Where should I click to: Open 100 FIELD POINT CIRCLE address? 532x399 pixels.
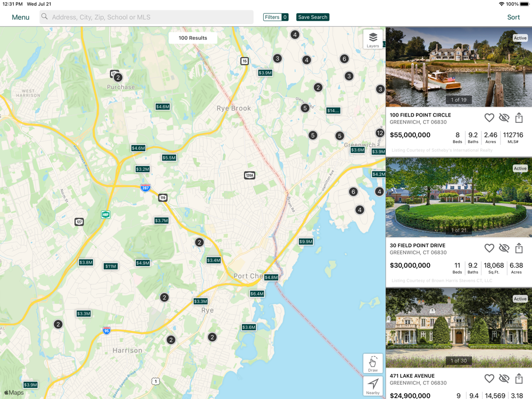tap(420, 115)
